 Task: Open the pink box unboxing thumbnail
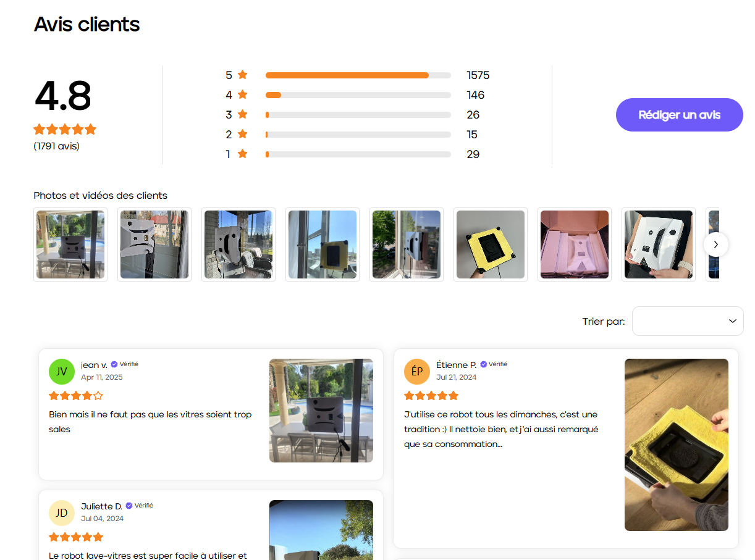[575, 244]
